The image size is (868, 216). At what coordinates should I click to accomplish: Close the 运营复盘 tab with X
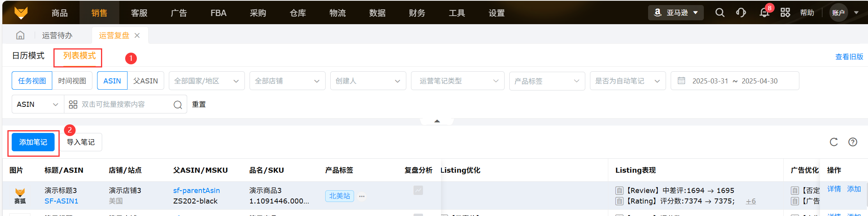tap(137, 35)
